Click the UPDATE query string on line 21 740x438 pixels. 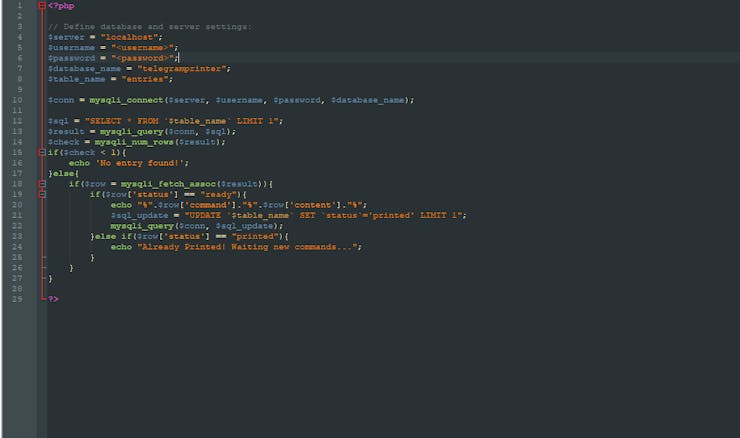(x=323, y=215)
